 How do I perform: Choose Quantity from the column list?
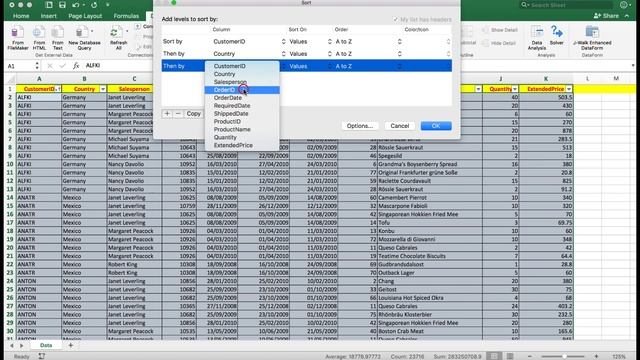pos(242,137)
